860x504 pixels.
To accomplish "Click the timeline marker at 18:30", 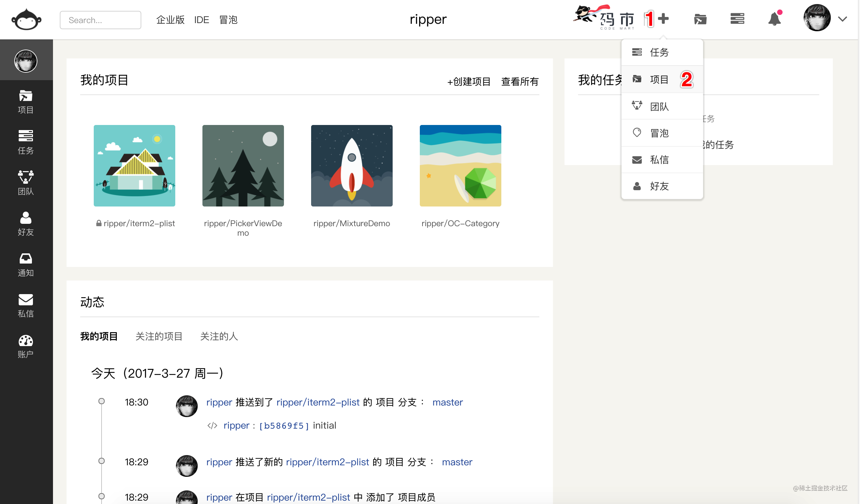I will coord(102,401).
